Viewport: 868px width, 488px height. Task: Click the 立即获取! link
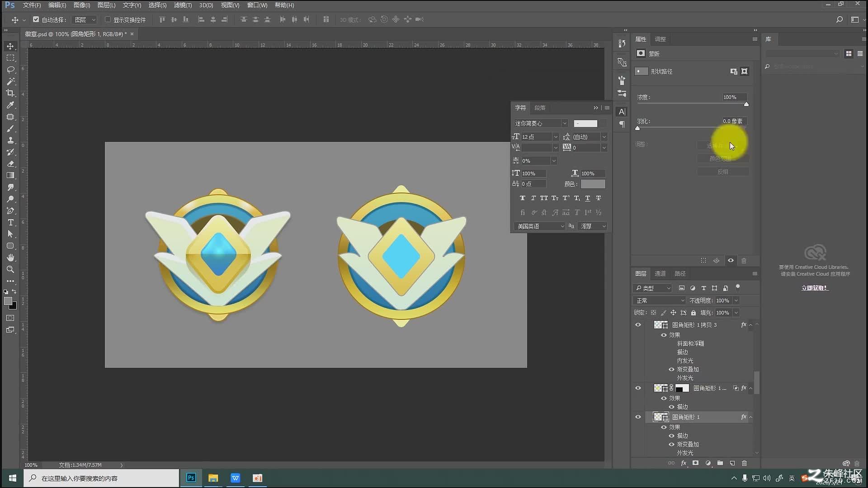pos(814,288)
